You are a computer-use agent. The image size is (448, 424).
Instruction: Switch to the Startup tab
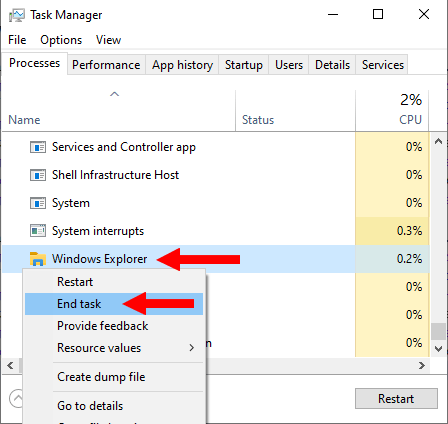[244, 65]
